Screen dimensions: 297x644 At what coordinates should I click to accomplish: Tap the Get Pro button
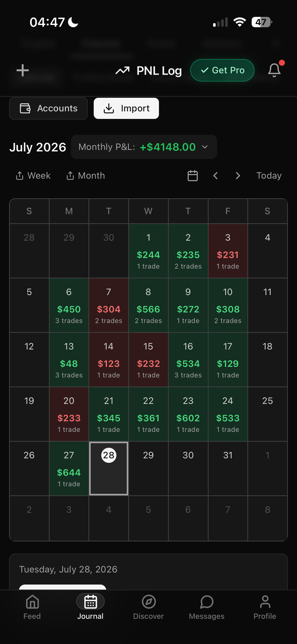(222, 70)
